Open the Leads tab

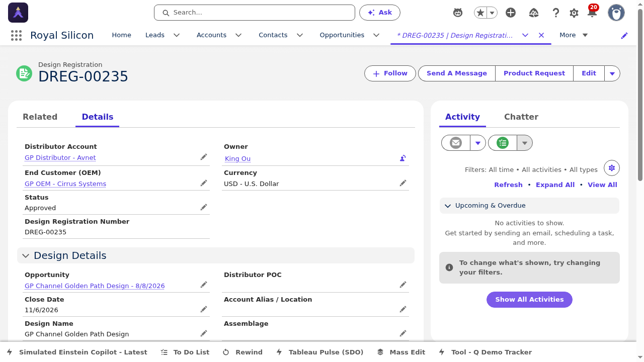point(155,35)
